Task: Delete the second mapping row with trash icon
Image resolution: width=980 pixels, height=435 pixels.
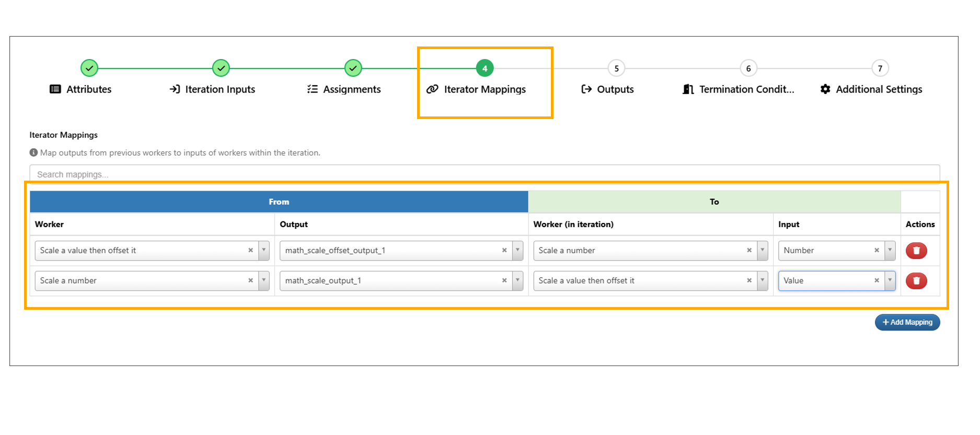Action: click(916, 281)
